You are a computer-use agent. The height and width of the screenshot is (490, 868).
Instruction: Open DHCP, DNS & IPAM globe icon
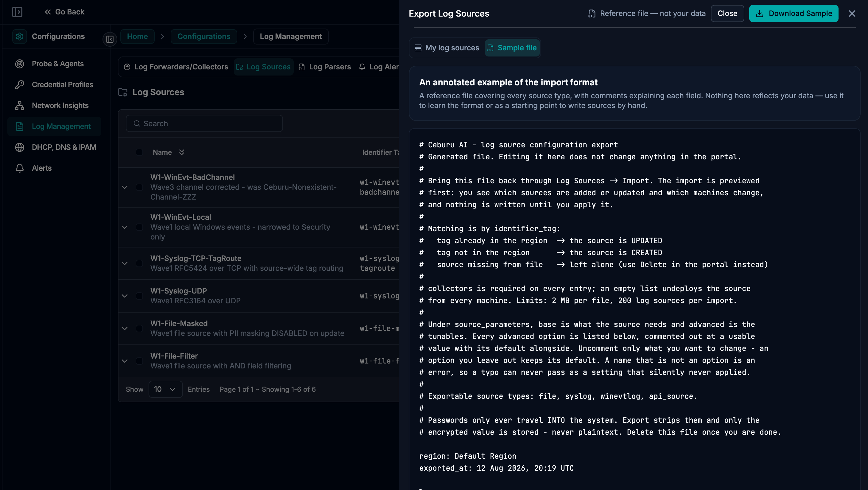[x=20, y=147]
